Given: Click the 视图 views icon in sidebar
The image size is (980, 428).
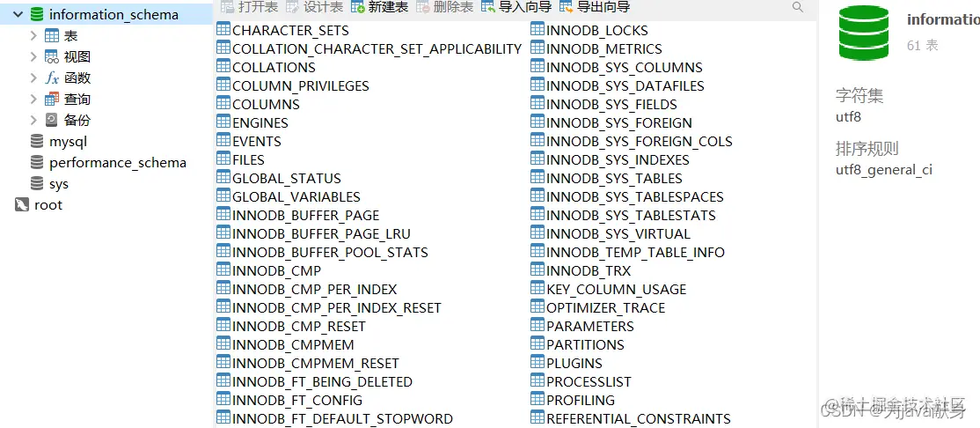Looking at the screenshot, I should tap(52, 57).
